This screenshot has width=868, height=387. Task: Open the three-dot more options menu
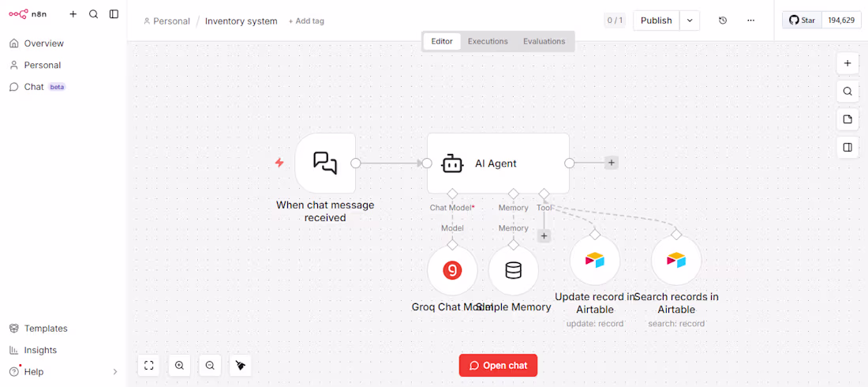point(750,21)
